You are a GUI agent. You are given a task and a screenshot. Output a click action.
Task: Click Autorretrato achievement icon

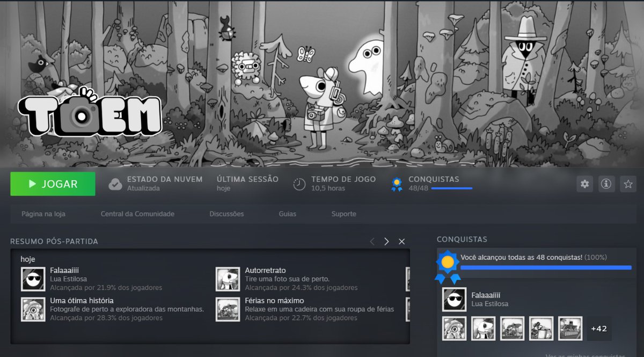(x=228, y=279)
